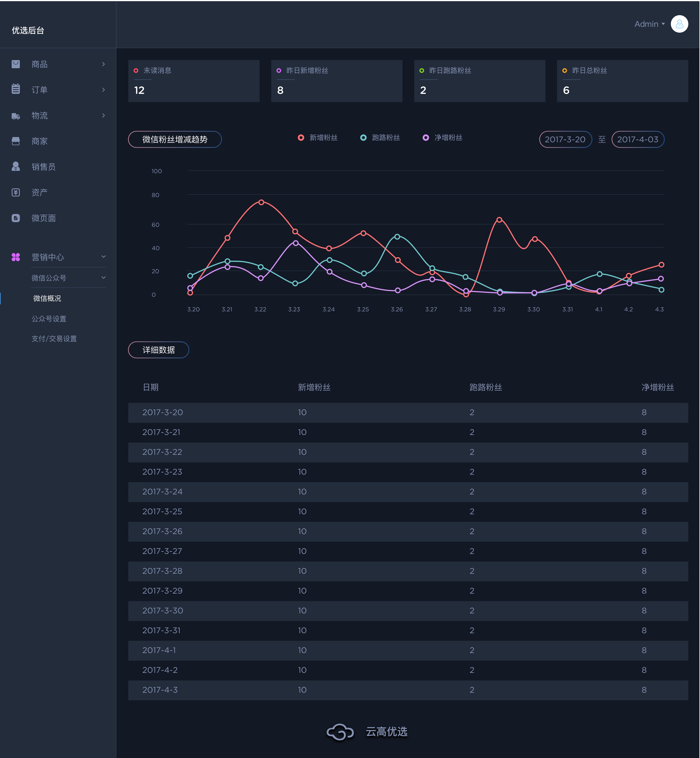Click the 2017-3-25 table row date
Image resolution: width=700 pixels, height=758 pixels.
pyautogui.click(x=162, y=512)
